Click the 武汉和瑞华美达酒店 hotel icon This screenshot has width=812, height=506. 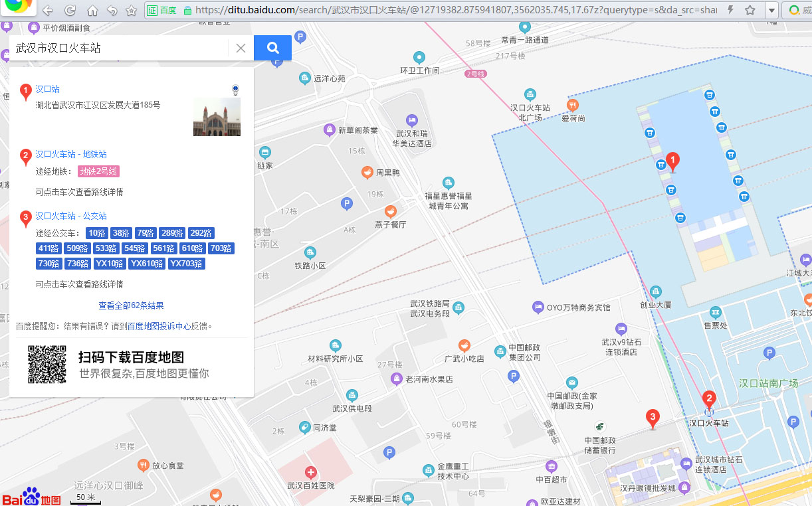pos(412,120)
